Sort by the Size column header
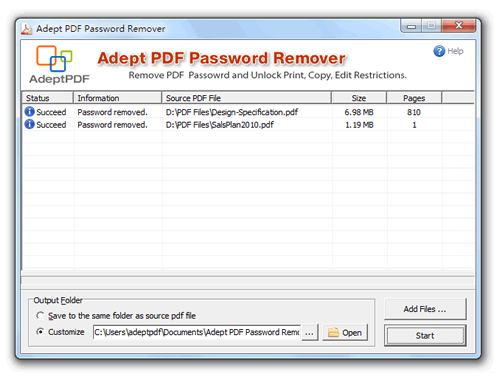 point(359,98)
